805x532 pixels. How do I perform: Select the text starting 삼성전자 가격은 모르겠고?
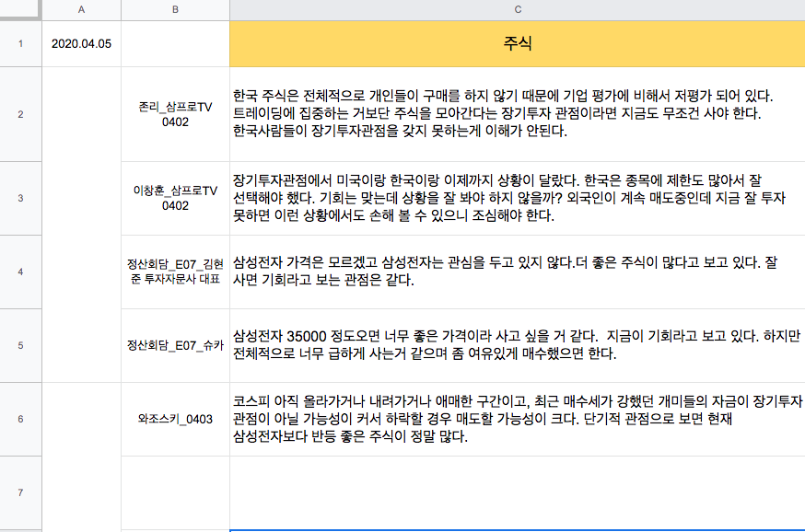pyautogui.click(x=505, y=272)
